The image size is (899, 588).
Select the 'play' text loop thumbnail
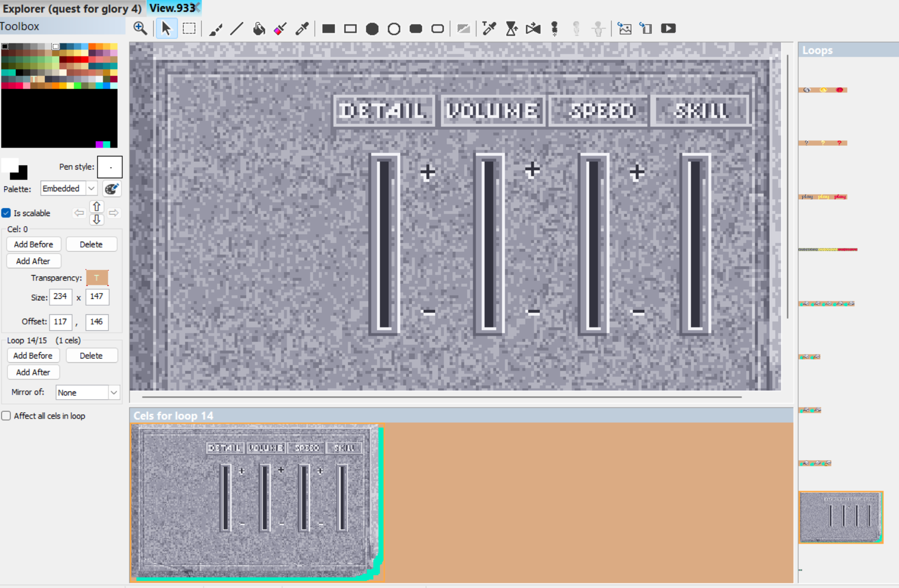click(823, 197)
